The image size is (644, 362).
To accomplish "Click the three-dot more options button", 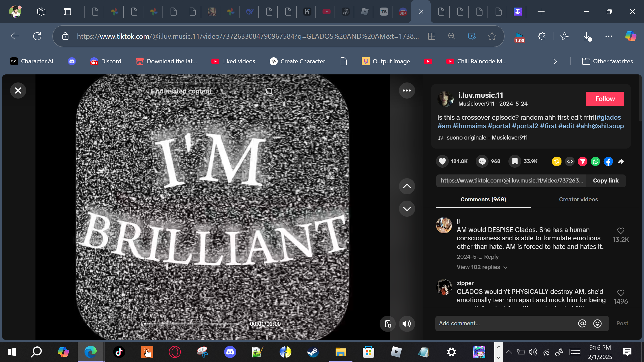I will point(407,90).
